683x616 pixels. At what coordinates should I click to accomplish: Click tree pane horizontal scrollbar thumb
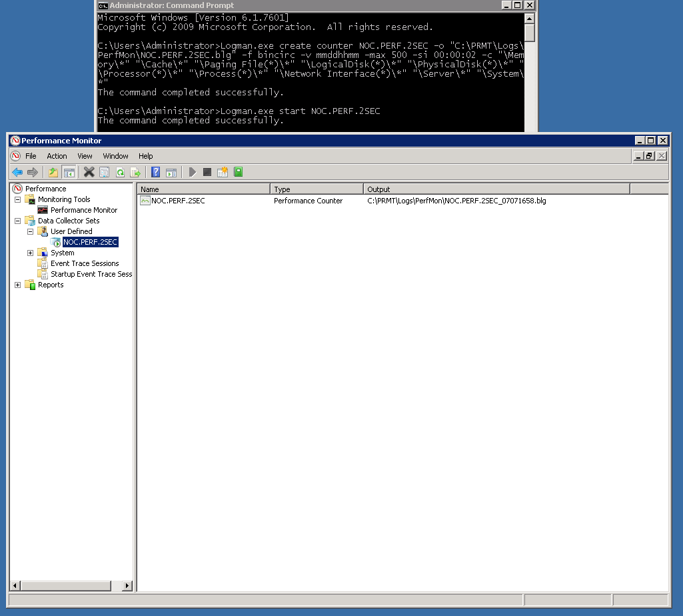[x=66, y=585]
